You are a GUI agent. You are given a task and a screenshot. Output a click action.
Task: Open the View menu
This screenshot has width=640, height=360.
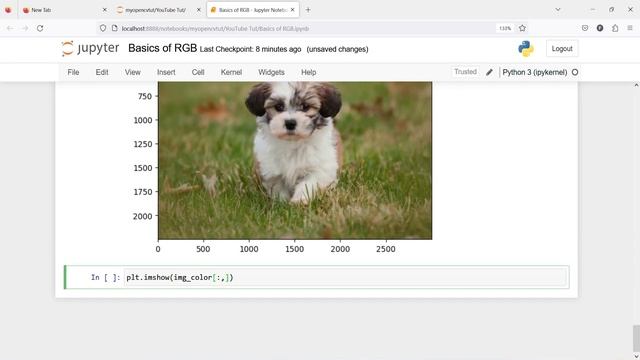[x=133, y=72]
